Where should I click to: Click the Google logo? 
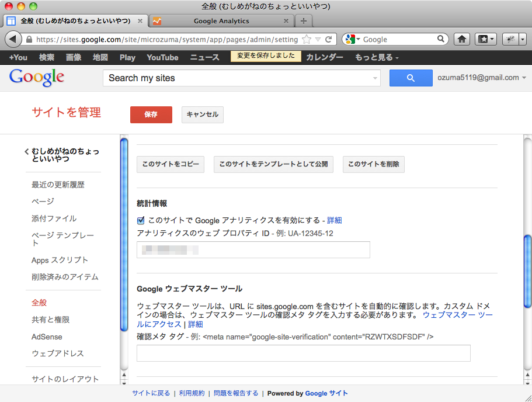tap(36, 77)
